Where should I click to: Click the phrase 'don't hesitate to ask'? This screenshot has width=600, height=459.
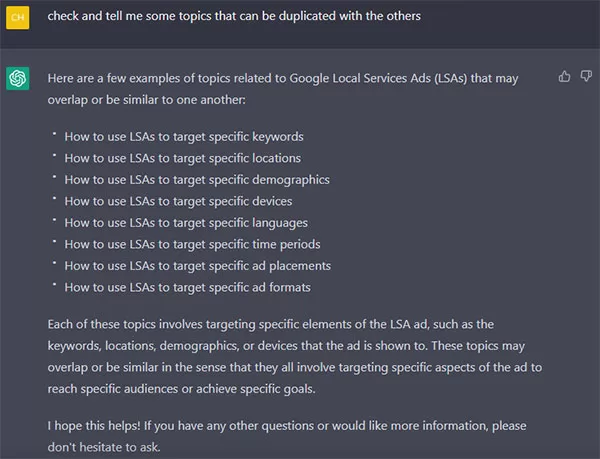103,447
